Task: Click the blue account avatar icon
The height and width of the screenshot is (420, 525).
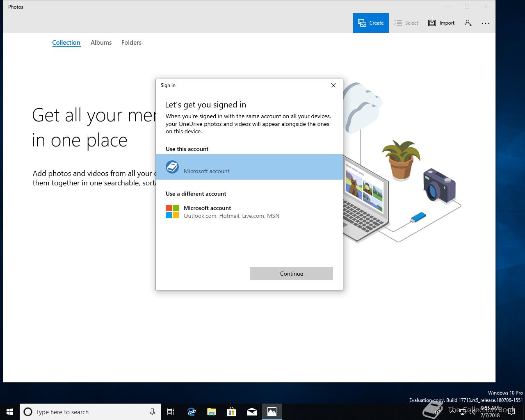Action: 172,167
